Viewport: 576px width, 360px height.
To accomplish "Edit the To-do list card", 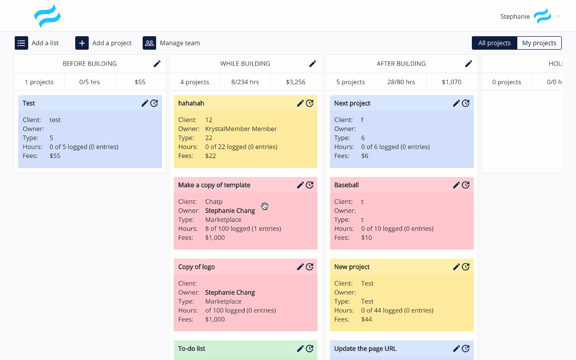I will (x=300, y=348).
